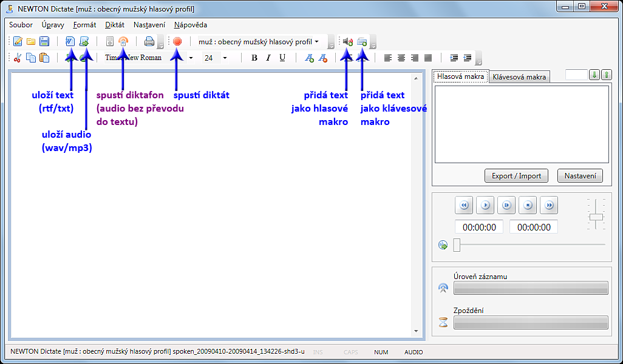Click the Export / Import button
The image size is (623, 364).
pyautogui.click(x=516, y=176)
